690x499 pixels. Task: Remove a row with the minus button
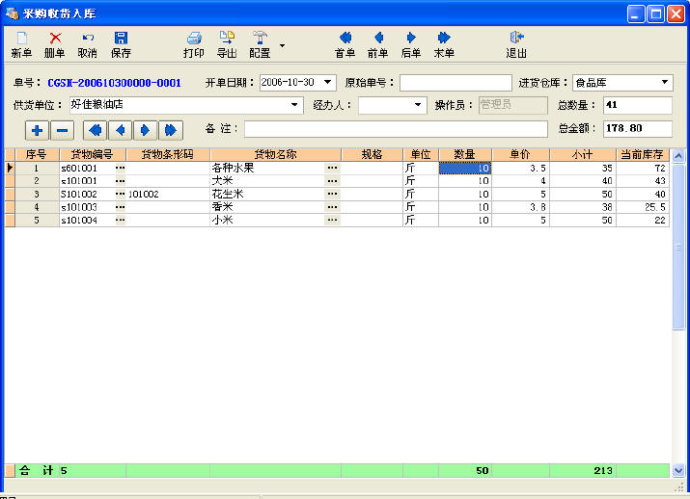click(62, 130)
